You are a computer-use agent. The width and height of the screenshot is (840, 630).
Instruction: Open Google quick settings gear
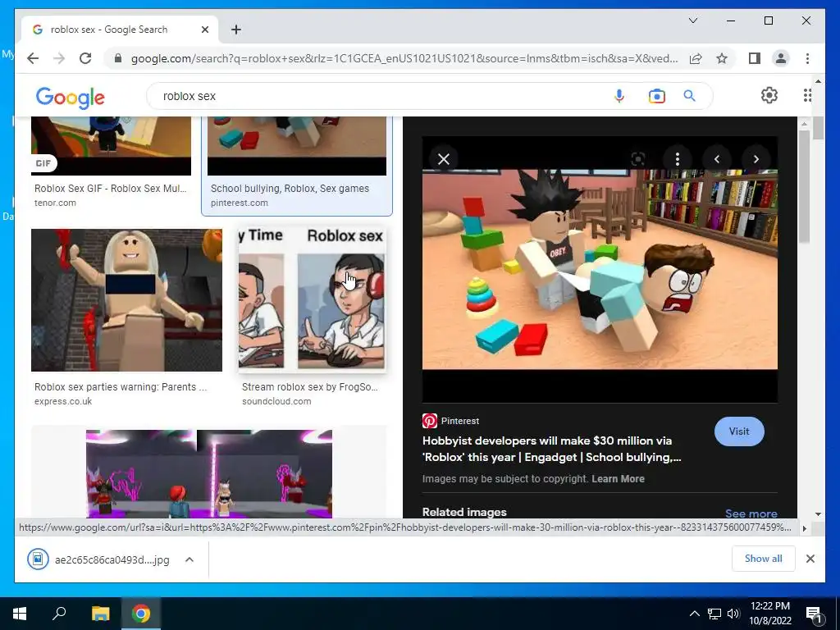(769, 95)
